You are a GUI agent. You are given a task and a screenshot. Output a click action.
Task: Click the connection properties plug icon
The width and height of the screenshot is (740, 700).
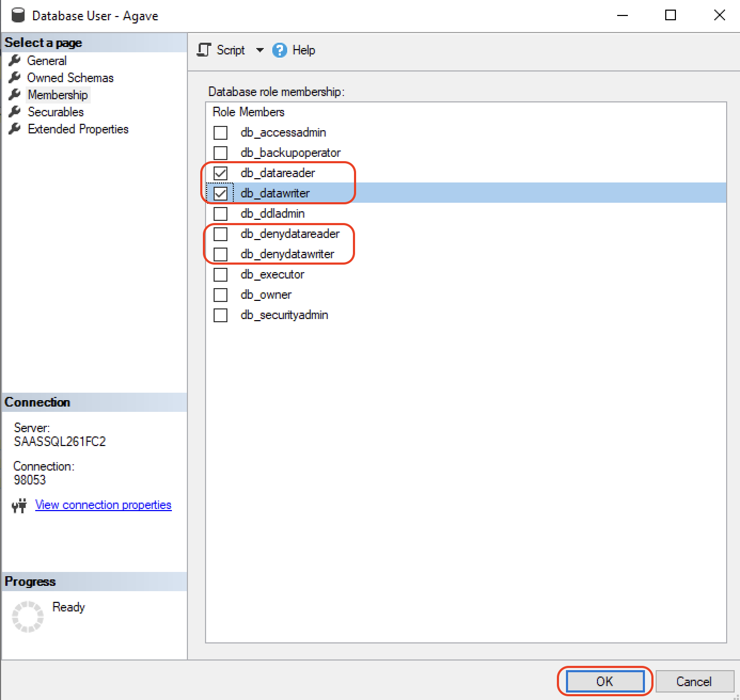coord(19,505)
